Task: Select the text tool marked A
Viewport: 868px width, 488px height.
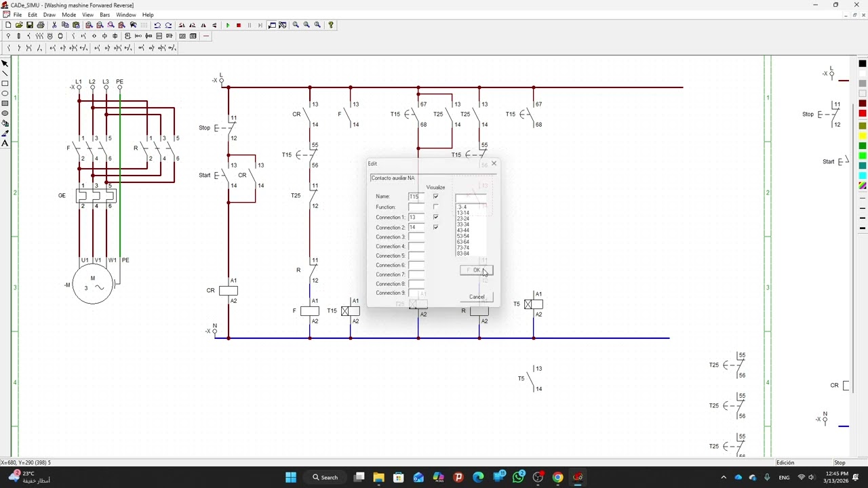Action: (5, 143)
